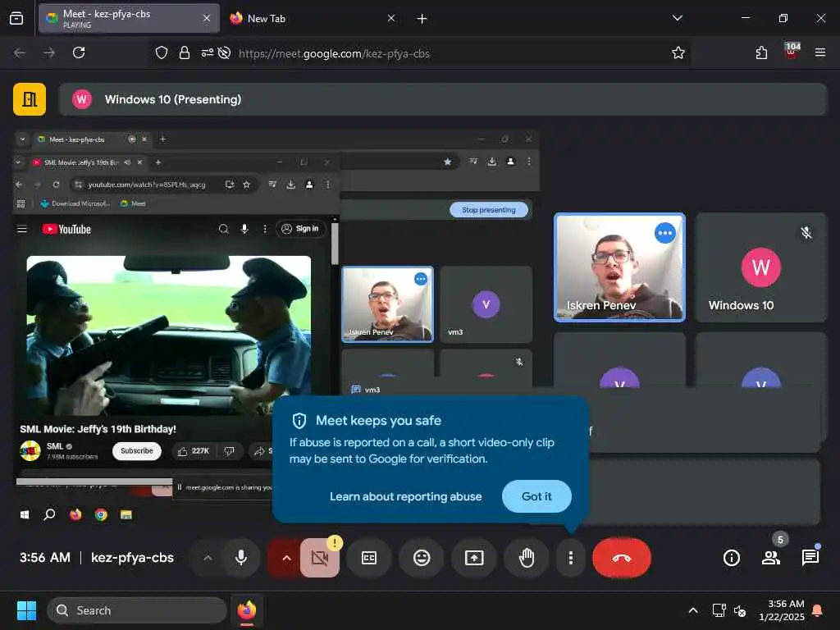
Task: Click the uBlock extension icon with 104 badge
Action: tap(791, 52)
